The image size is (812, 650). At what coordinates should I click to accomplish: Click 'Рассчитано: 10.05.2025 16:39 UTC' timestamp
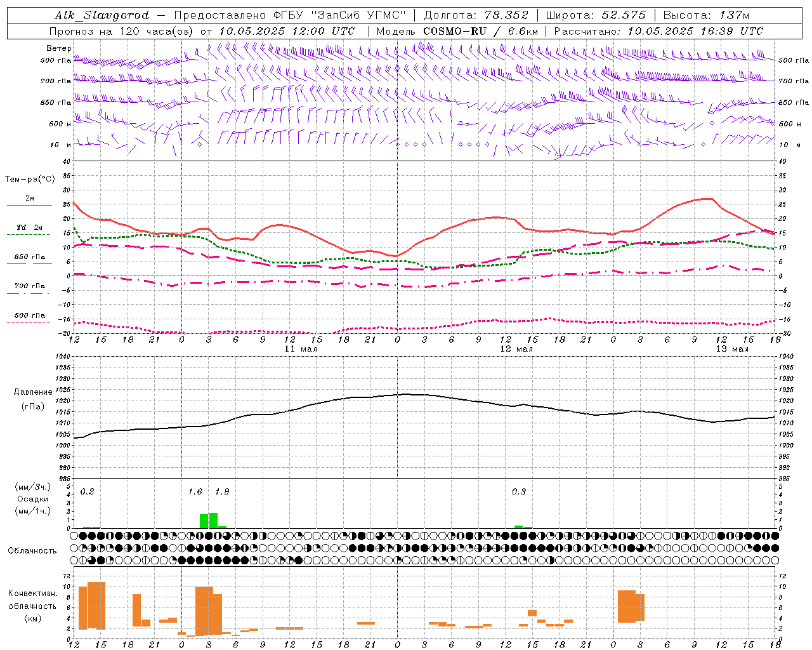658,31
